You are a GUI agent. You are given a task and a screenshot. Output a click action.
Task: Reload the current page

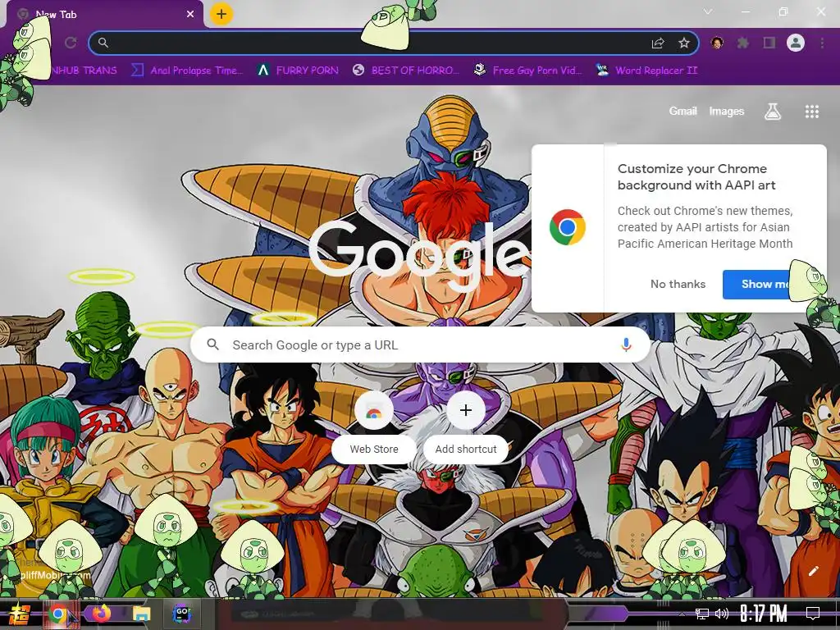tap(71, 43)
